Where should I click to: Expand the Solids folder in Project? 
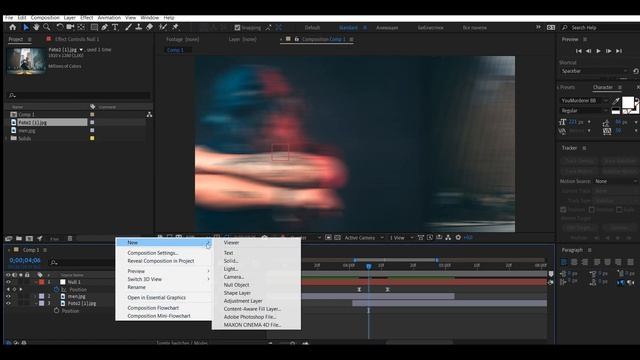[7, 138]
